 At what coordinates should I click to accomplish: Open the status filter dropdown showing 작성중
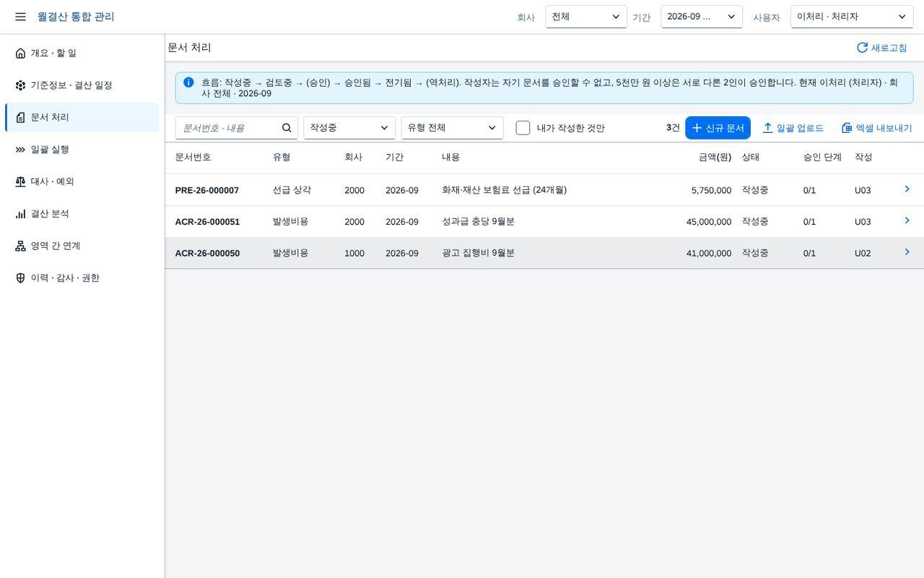(x=349, y=128)
